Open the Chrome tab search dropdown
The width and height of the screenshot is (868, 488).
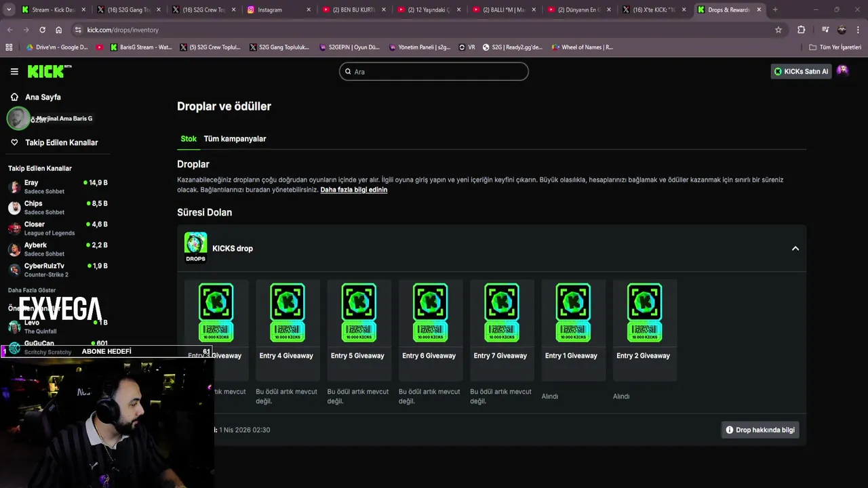point(9,9)
